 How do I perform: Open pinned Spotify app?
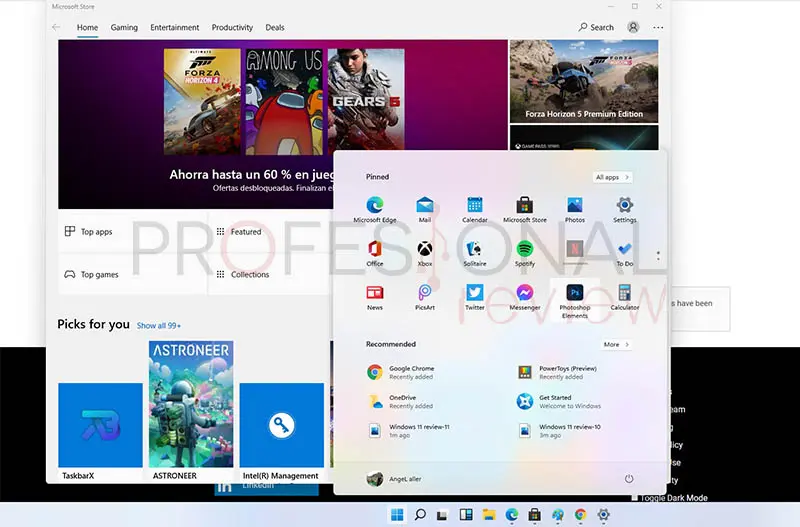coord(524,254)
